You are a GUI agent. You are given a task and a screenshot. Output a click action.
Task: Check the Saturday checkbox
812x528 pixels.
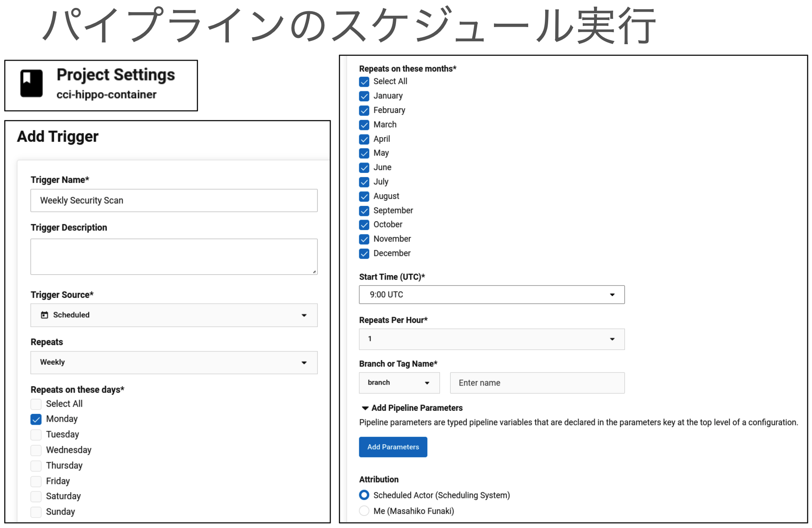pos(36,496)
